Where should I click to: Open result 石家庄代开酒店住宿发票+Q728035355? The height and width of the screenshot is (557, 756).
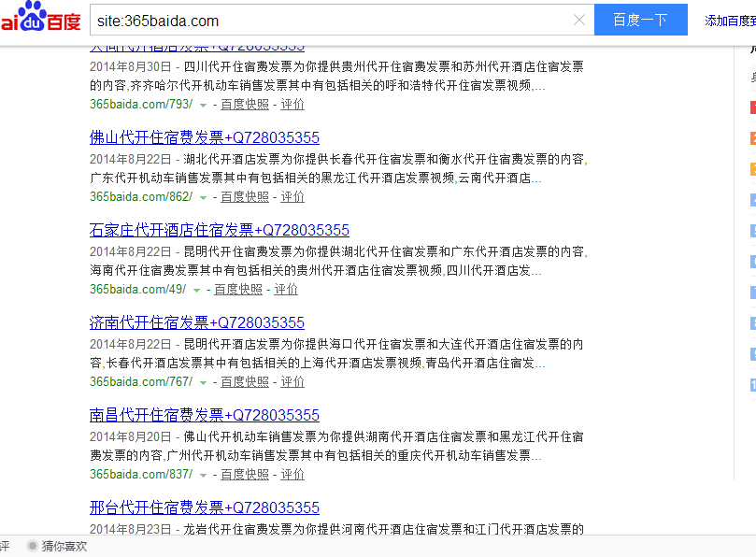[220, 231]
